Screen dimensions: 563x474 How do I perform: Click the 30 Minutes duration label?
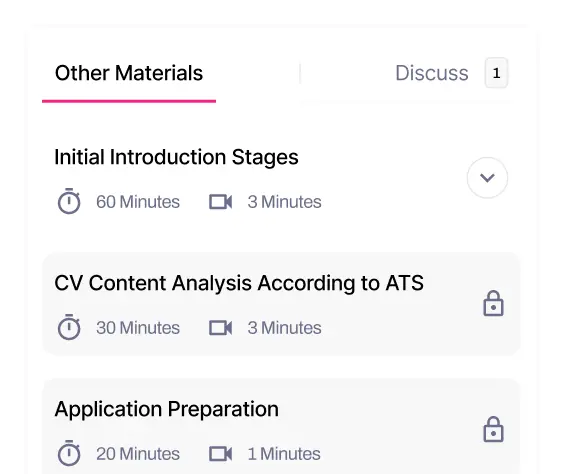click(x=138, y=328)
